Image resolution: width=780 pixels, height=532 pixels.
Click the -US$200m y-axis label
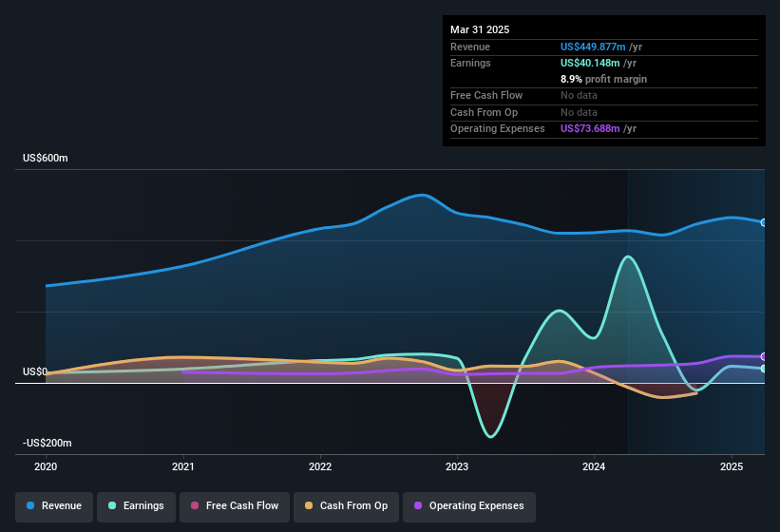click(48, 443)
